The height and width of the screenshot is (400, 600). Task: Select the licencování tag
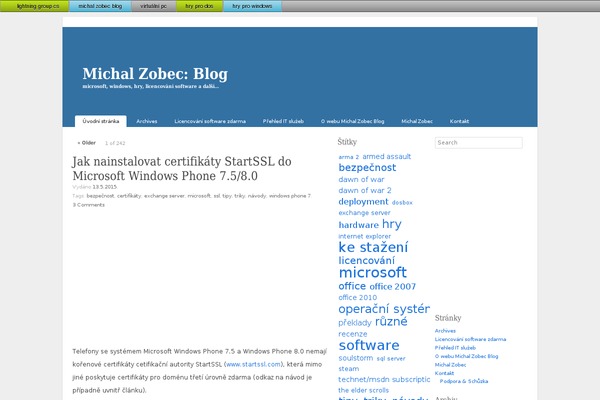tap(366, 260)
